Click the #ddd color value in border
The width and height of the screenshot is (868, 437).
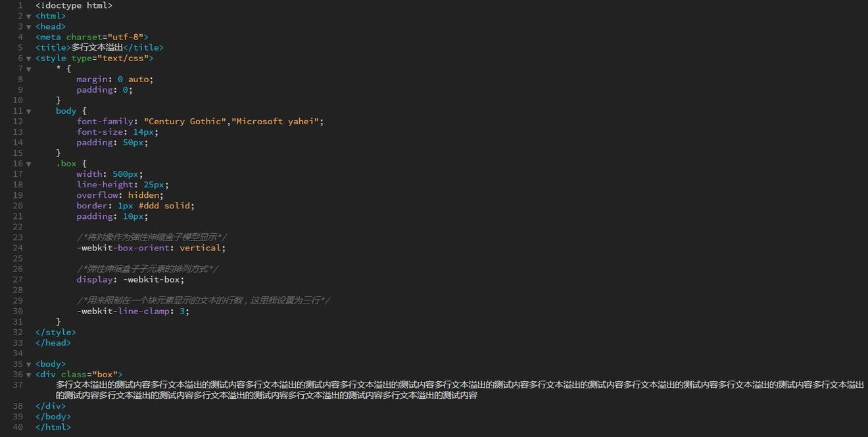149,206
